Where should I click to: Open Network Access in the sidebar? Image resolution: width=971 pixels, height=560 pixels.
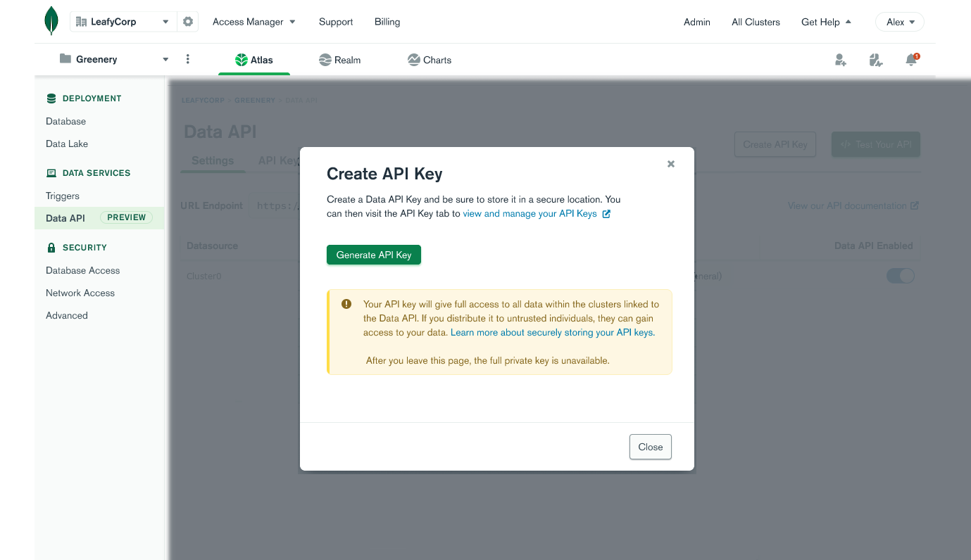click(80, 293)
